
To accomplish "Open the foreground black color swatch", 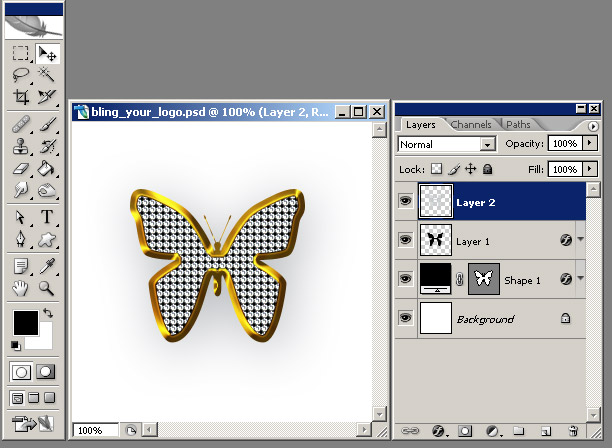I will tap(26, 323).
